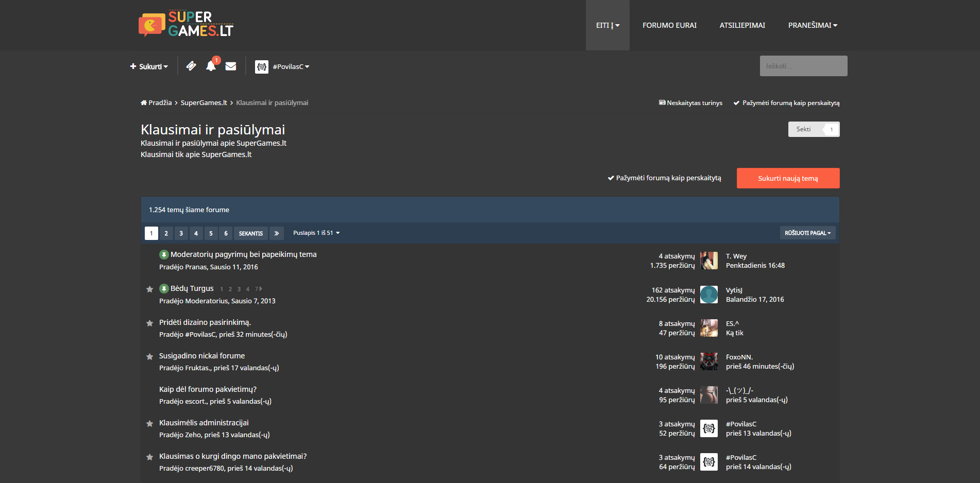
Task: Click star beside Klausimas o kurgi dingo
Action: (149, 457)
